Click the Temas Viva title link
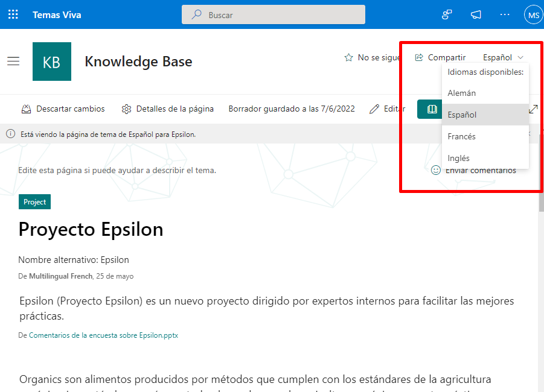Viewport: 544px width, 392px height. pyautogui.click(x=57, y=15)
